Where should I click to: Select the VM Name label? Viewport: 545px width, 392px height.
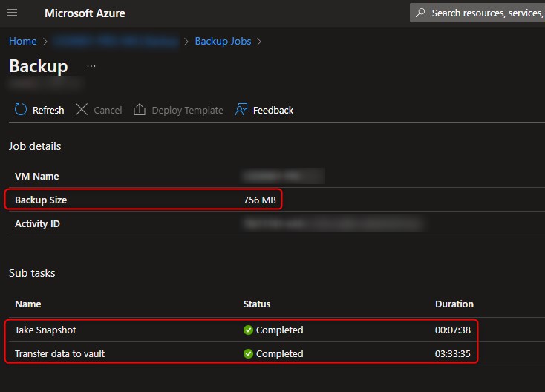[37, 176]
